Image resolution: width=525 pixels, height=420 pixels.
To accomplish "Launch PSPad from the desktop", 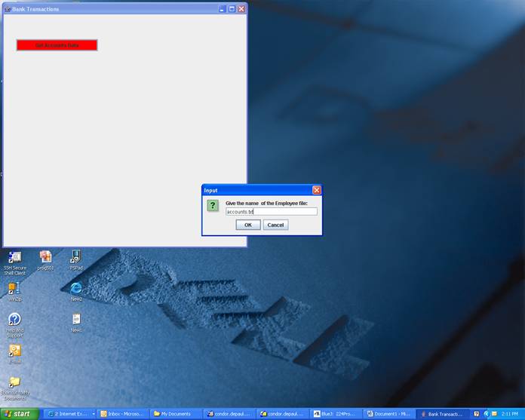I will pyautogui.click(x=76, y=257).
